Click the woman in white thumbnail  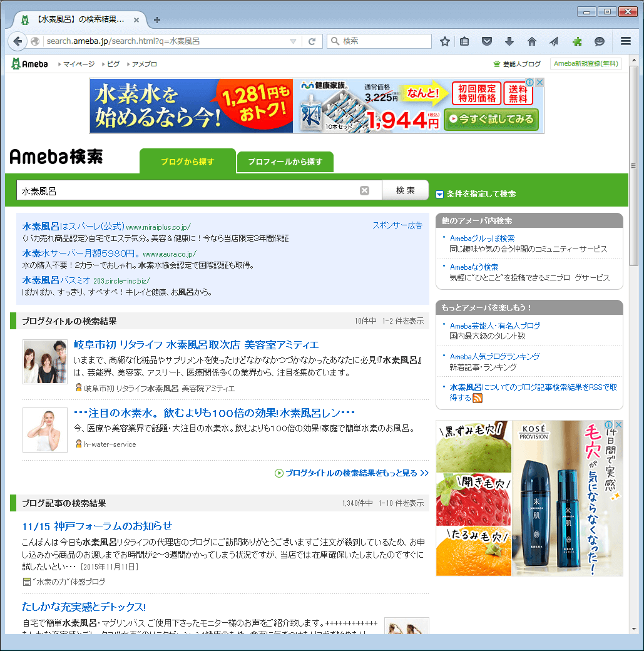pyautogui.click(x=45, y=429)
